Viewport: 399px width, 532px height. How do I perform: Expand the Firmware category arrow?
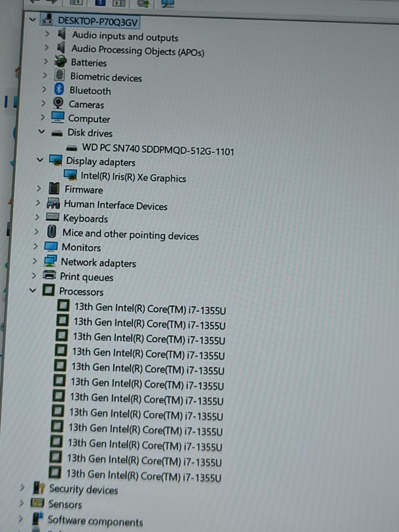point(39,188)
